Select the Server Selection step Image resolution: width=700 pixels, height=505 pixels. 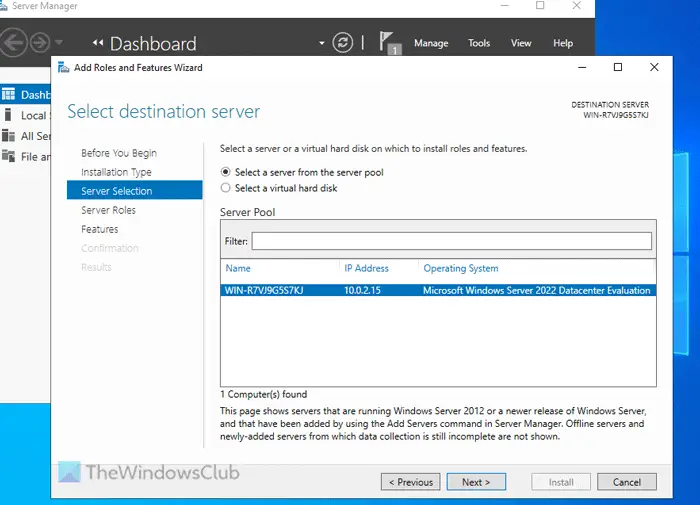pyautogui.click(x=134, y=191)
